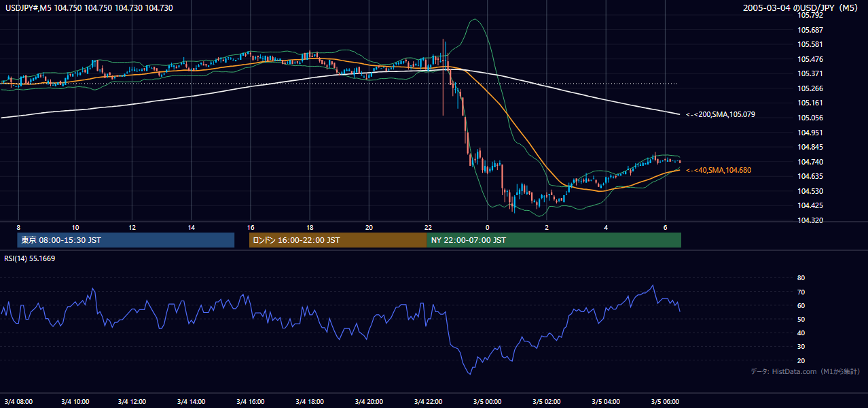
Task: Click the 3/5 04:00 date axis label
Action: point(606,401)
